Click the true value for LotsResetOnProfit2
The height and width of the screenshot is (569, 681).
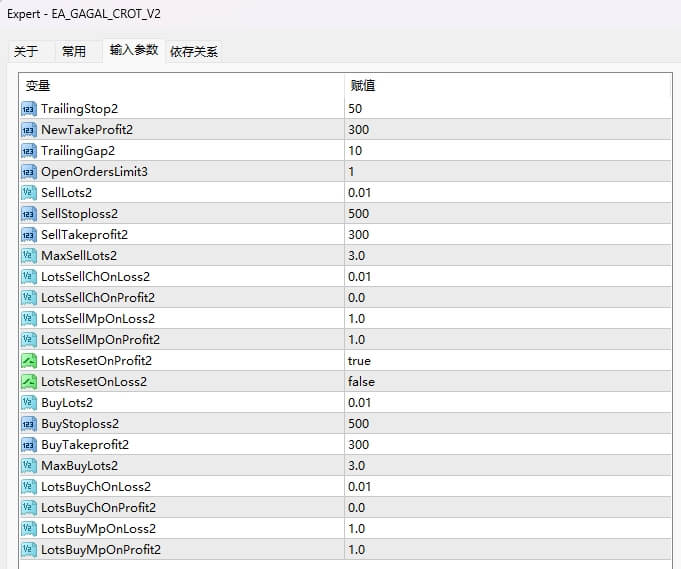tap(359, 361)
